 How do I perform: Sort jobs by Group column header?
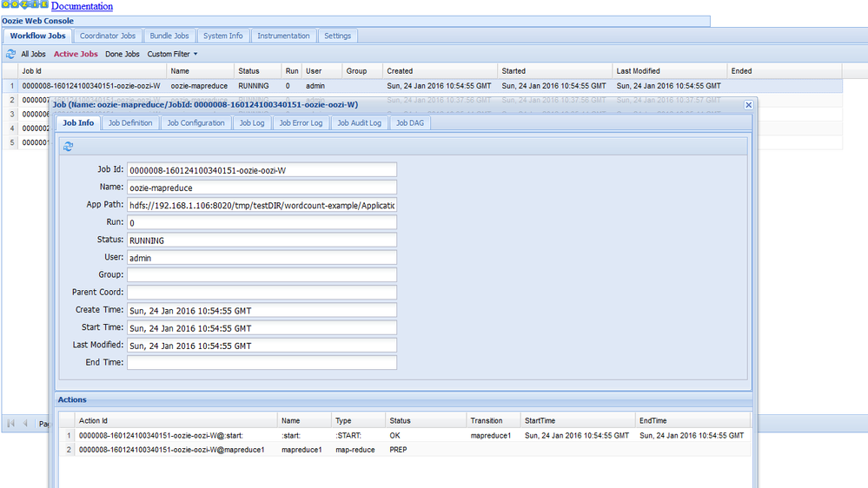[362, 71]
